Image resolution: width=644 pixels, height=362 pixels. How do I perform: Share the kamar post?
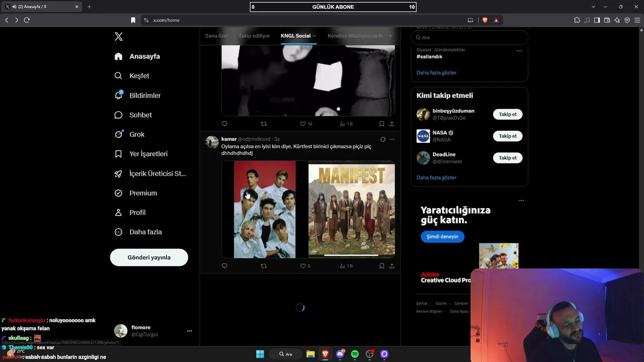click(392, 266)
